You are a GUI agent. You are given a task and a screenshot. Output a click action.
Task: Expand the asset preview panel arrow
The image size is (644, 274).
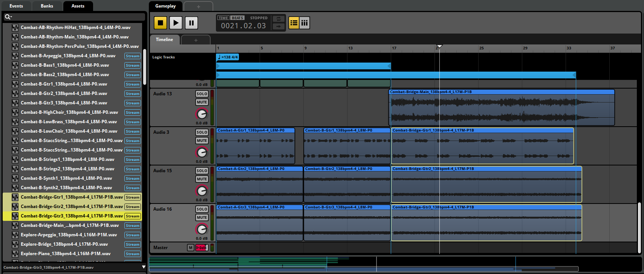pos(144,267)
